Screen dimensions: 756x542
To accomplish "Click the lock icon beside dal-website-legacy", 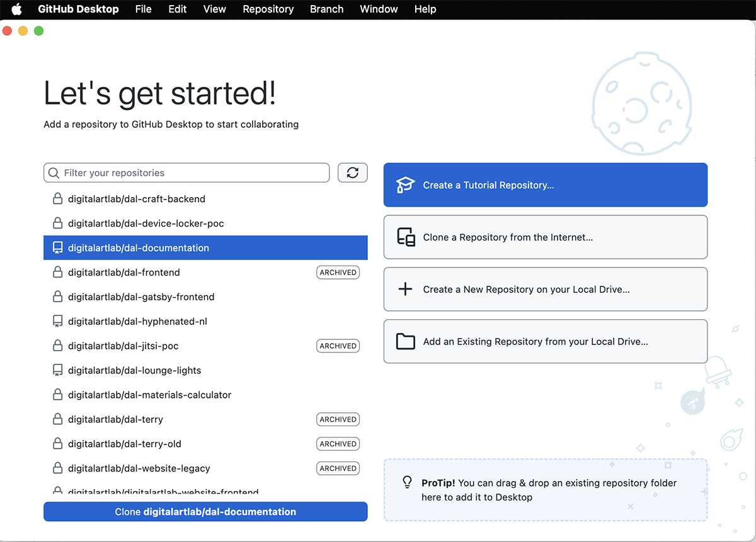I will pyautogui.click(x=57, y=469).
